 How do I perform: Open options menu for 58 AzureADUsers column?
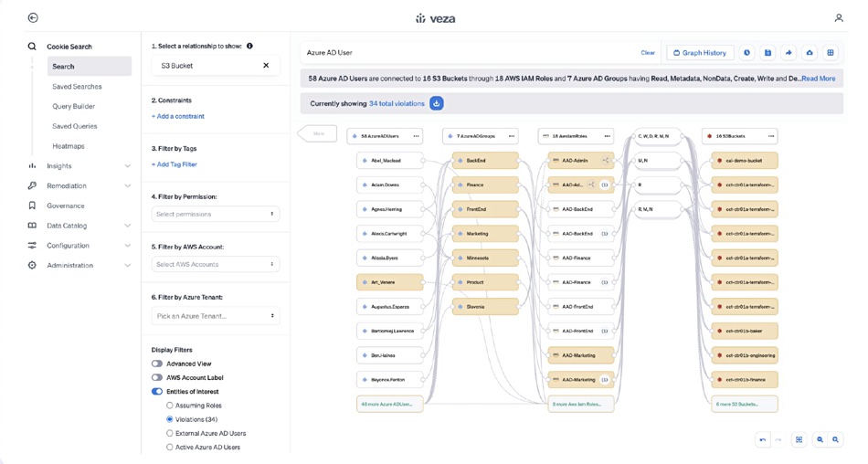417,136
